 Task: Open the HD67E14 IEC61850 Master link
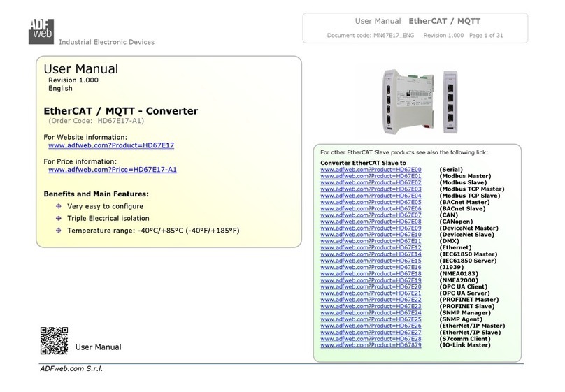click(x=371, y=254)
